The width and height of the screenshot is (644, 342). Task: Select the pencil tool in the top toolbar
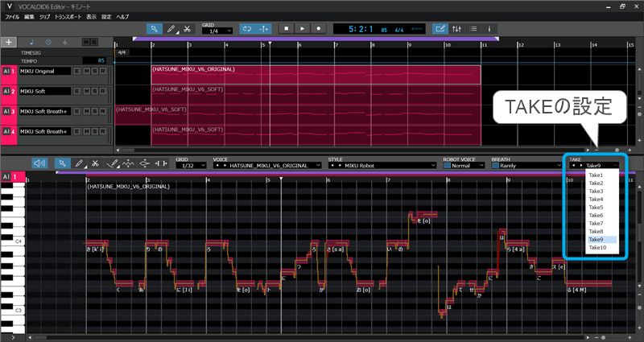click(171, 29)
